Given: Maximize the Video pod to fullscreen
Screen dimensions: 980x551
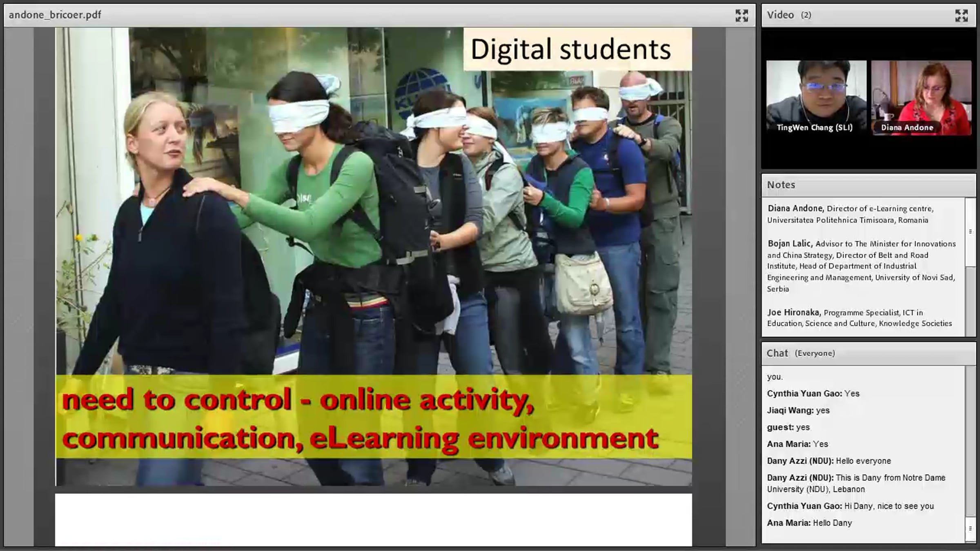Looking at the screenshot, I should pos(961,16).
